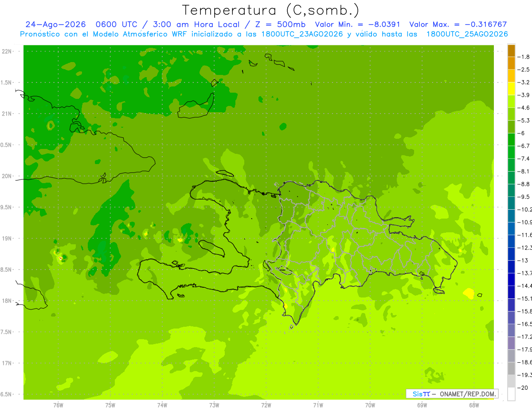The image size is (532, 411).
Task: Click the "69W" longitude label
Action: pos(422,405)
